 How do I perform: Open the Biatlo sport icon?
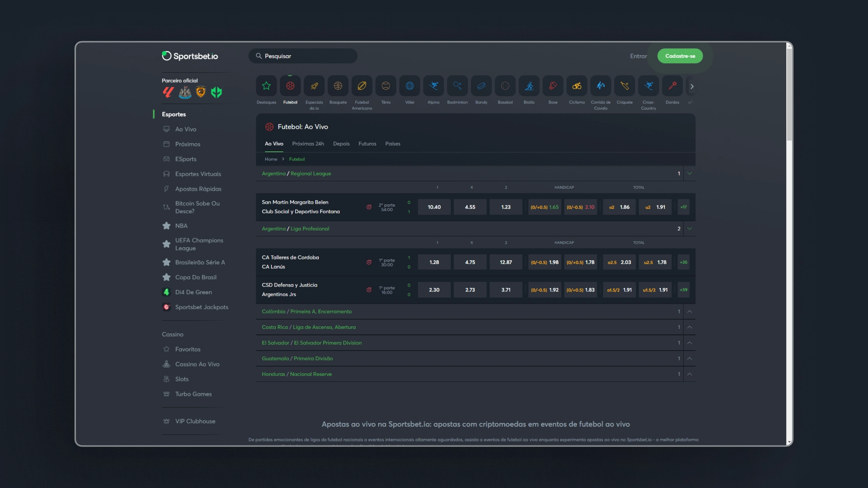click(529, 86)
